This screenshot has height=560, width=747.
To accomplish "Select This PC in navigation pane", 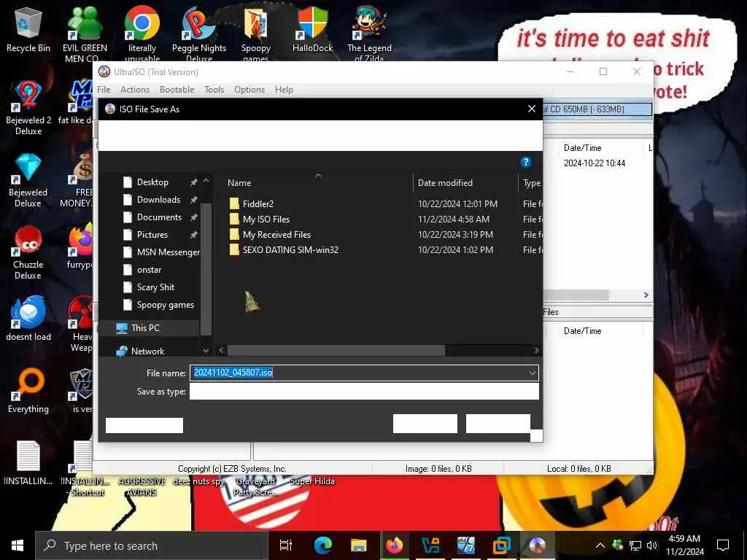I will click(x=145, y=327).
